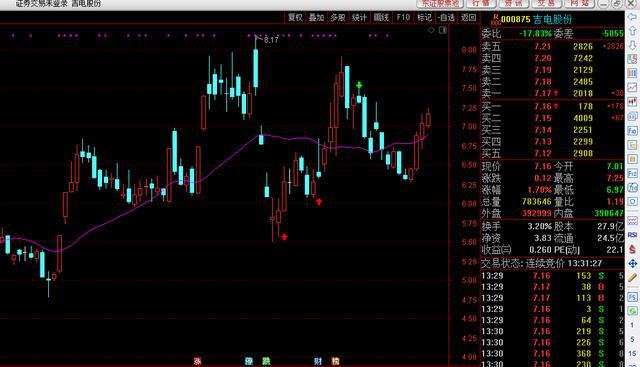This screenshot has width=640, height=367.
Task: Toggle the side panel icon above chart
Action: [x=442, y=30]
